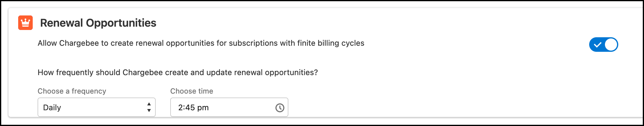The width and height of the screenshot is (644, 126).
Task: Select the minutes '45' in time field
Action: coord(190,108)
